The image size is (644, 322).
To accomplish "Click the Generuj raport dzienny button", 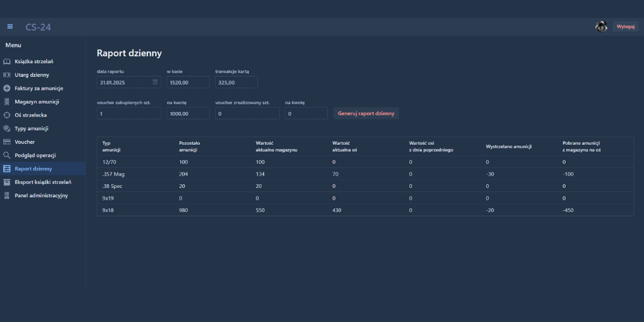I will point(366,113).
